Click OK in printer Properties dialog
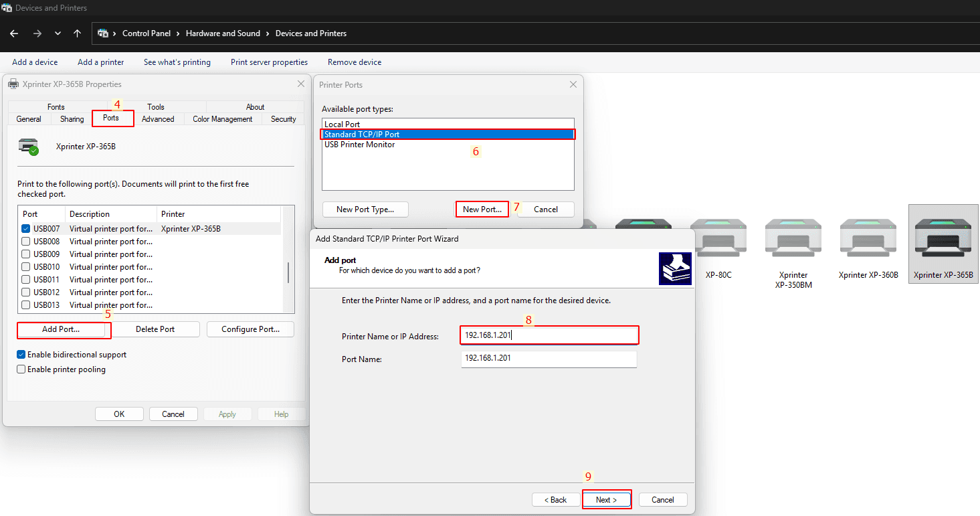980x516 pixels. [x=119, y=414]
